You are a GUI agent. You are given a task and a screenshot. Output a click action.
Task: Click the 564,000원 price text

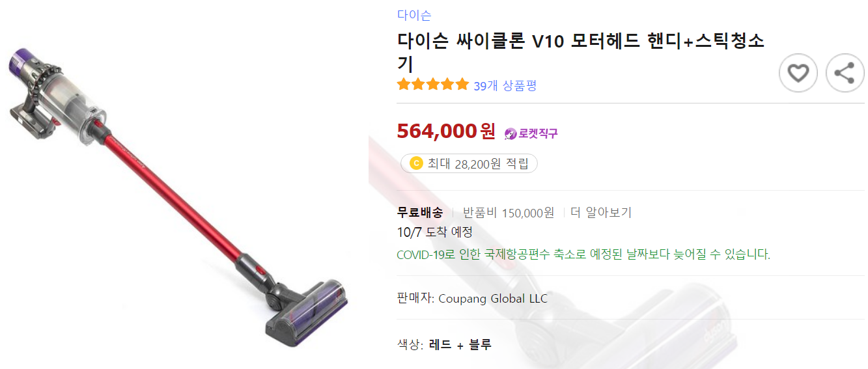pyautogui.click(x=446, y=131)
